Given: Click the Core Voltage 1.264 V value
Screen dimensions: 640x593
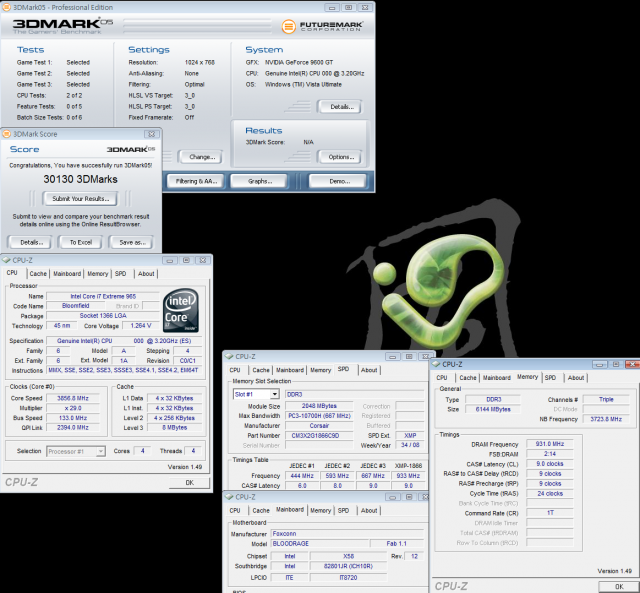Looking at the screenshot, I should pyautogui.click(x=141, y=326).
